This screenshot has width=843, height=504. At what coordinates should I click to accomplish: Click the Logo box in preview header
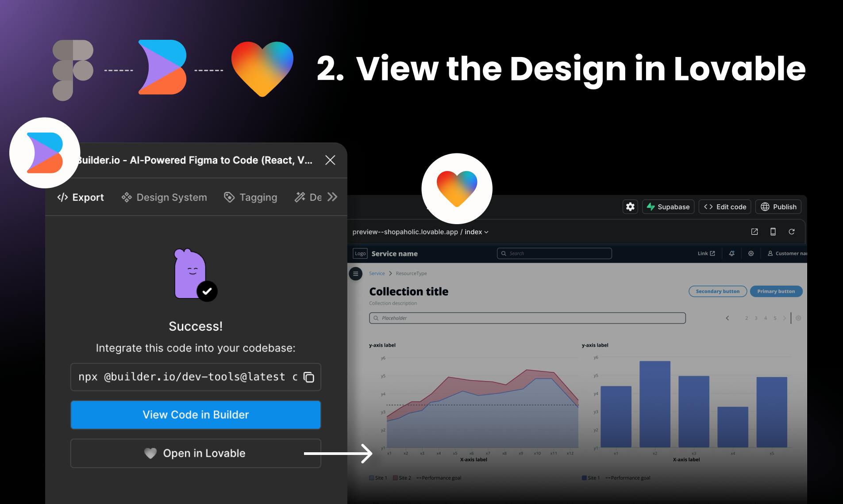click(x=360, y=253)
